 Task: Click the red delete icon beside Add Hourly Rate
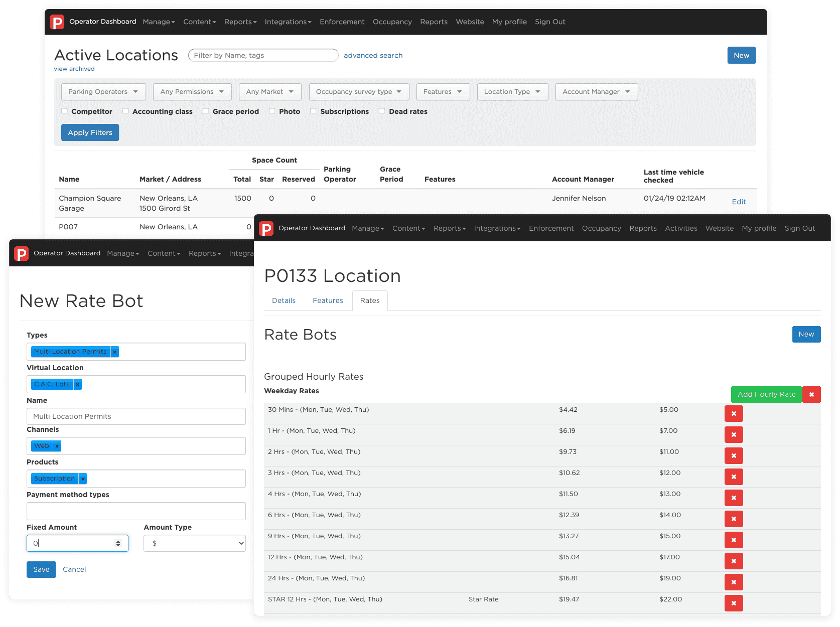click(811, 394)
